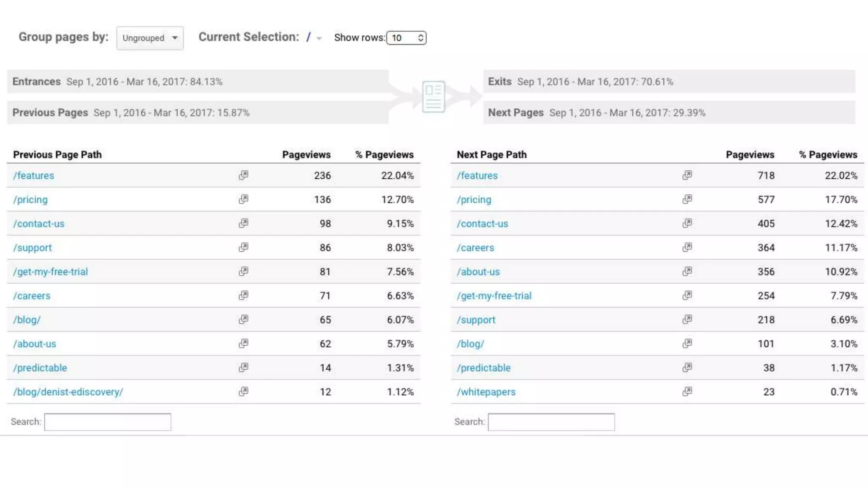The image size is (868, 488).
Task: Open the Show rows selector
Action: coord(406,38)
